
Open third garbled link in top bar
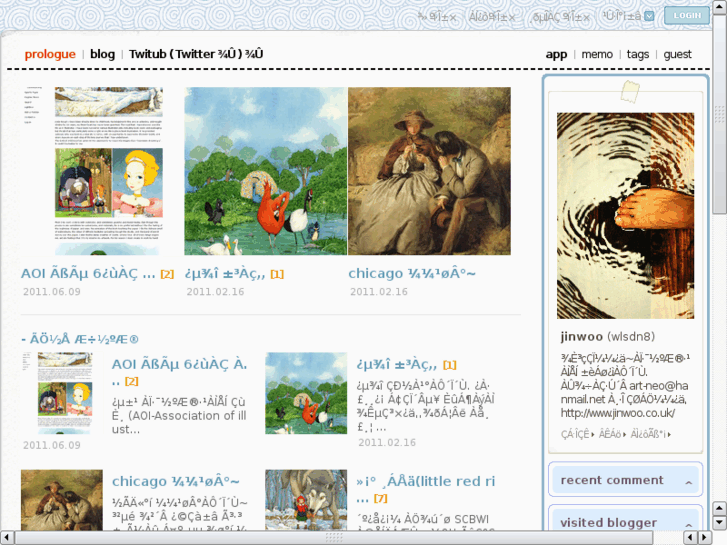tap(561, 17)
